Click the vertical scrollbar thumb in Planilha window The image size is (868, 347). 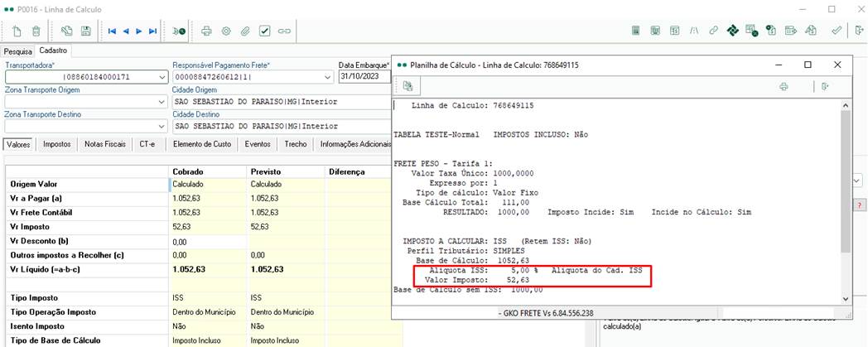[x=844, y=181]
